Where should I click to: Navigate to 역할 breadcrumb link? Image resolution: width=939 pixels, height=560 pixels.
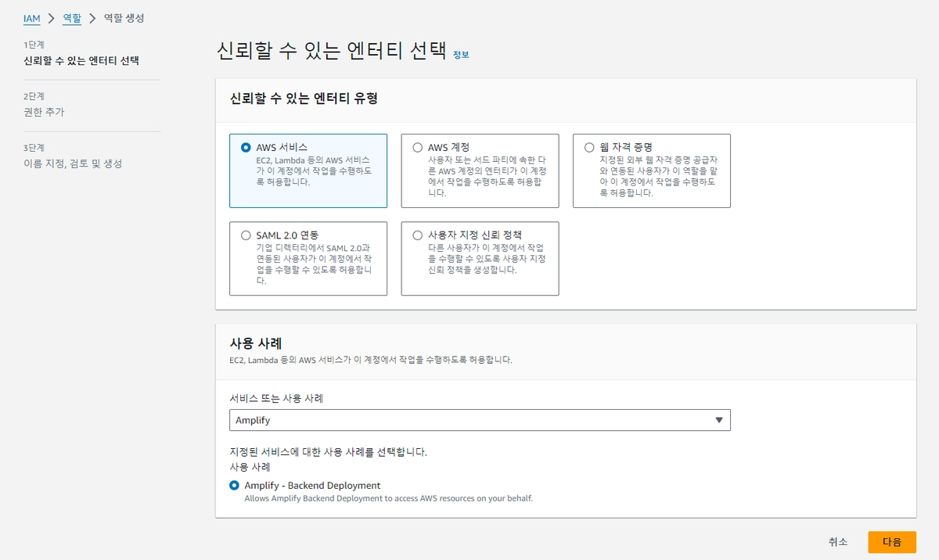[72, 17]
